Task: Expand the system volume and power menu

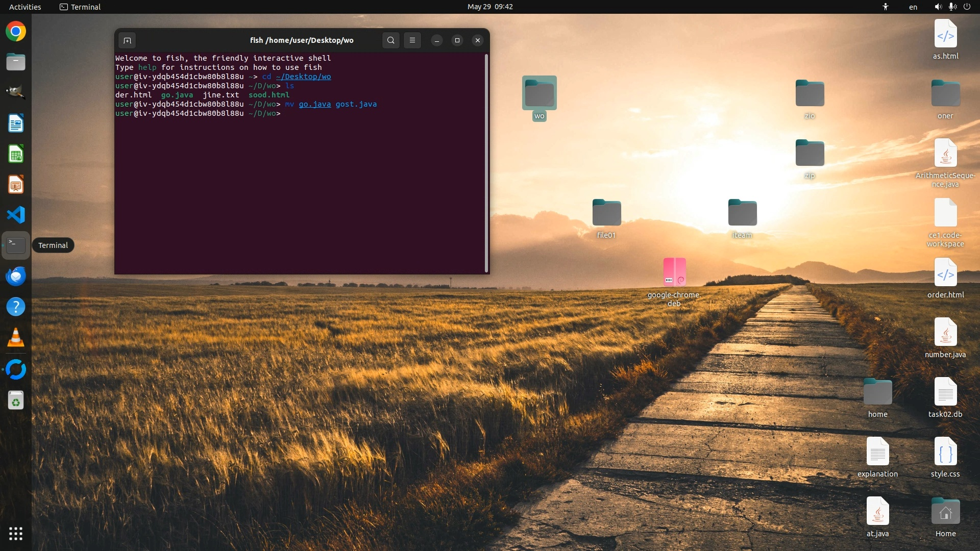Action: tap(952, 7)
